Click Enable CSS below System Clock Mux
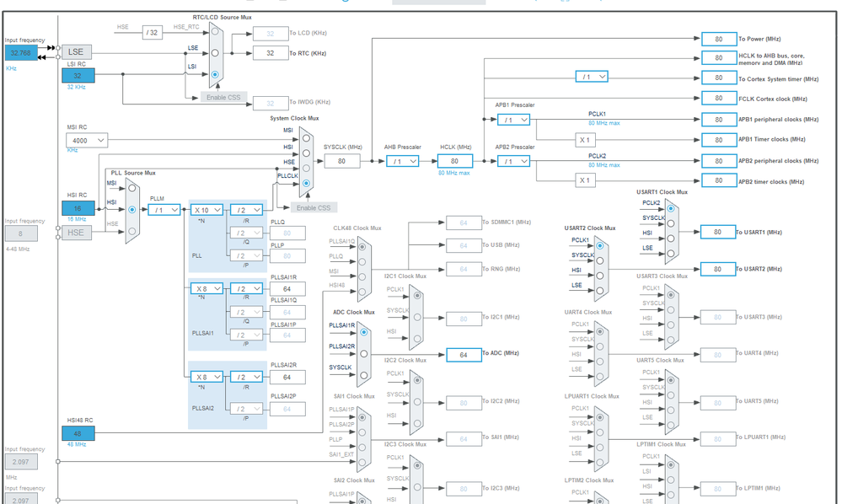The width and height of the screenshot is (842, 504). (x=314, y=207)
